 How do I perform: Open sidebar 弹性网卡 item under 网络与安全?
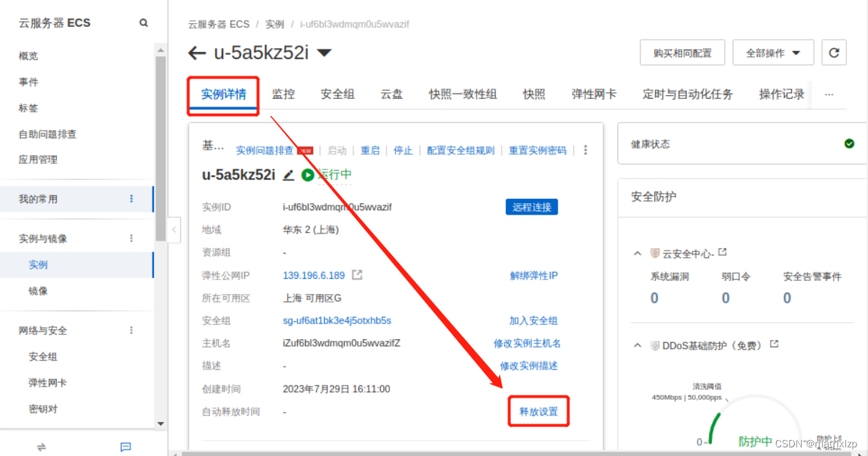click(x=48, y=383)
